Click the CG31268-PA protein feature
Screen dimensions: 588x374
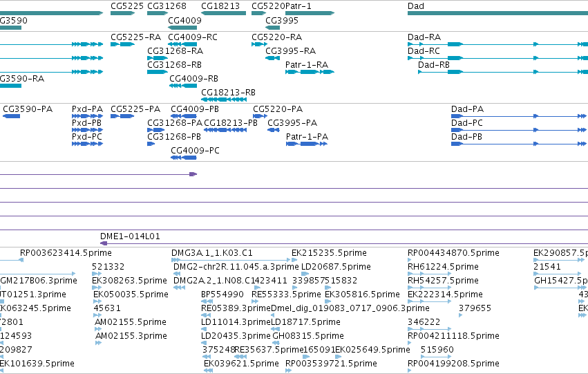[x=156, y=130]
